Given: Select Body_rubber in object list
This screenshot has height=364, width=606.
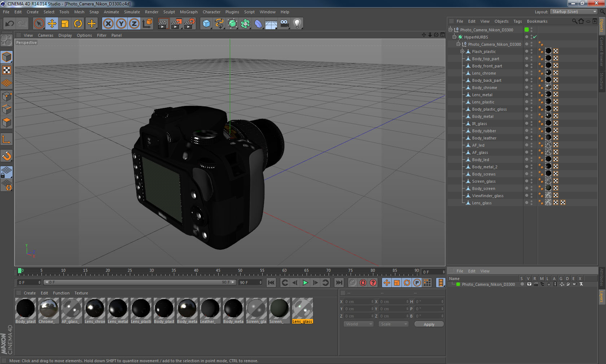Looking at the screenshot, I should pyautogui.click(x=484, y=131).
